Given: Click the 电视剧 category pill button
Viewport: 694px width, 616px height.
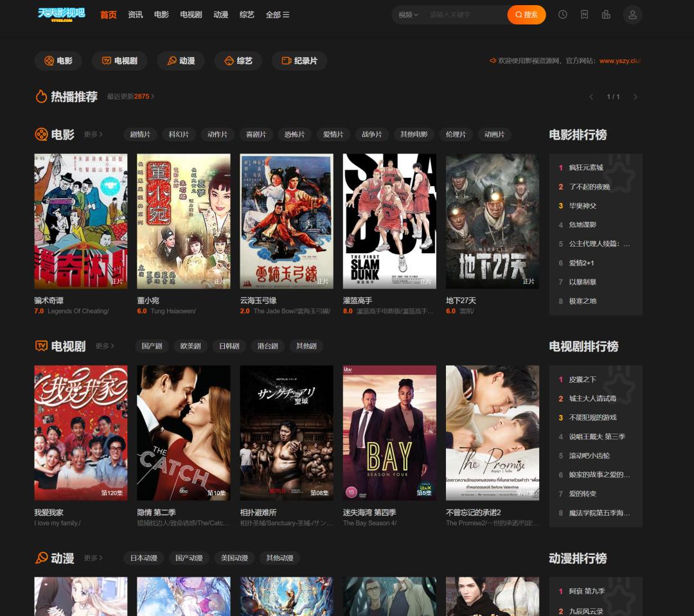Looking at the screenshot, I should (x=120, y=60).
